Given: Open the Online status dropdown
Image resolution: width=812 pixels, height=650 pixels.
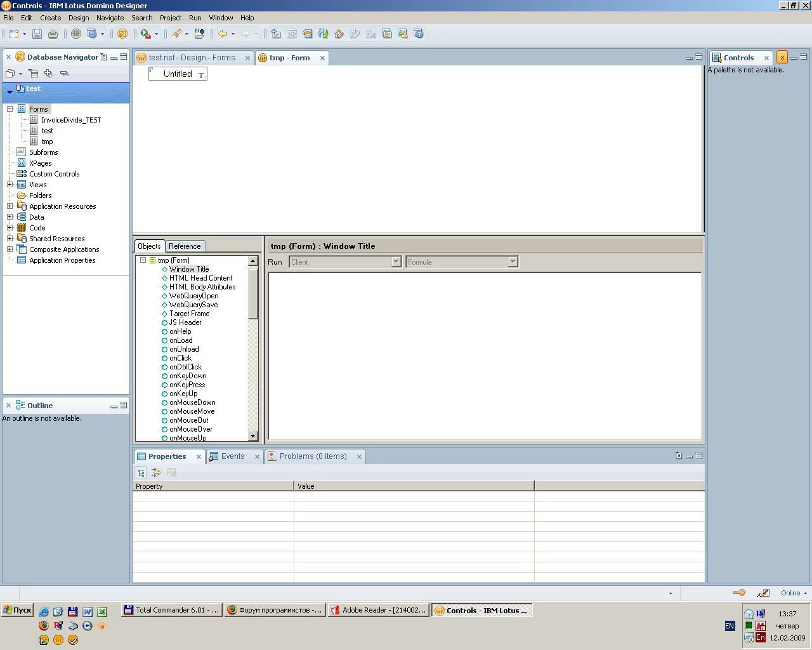Looking at the screenshot, I should click(x=794, y=593).
